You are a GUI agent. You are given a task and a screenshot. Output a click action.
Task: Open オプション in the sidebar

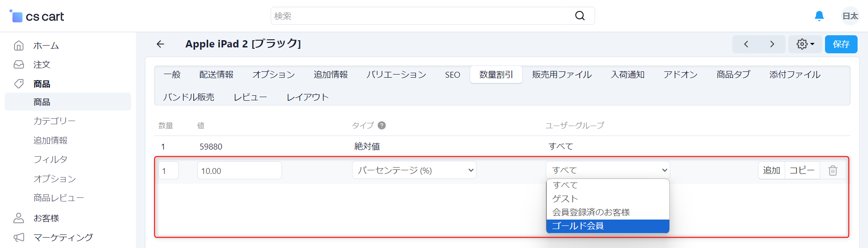click(x=54, y=179)
